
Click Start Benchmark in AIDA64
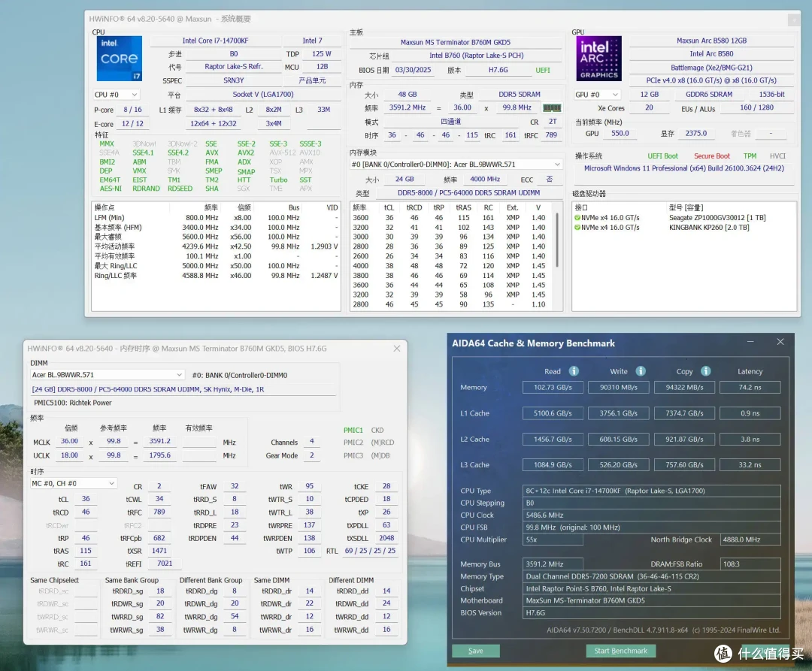[621, 651]
